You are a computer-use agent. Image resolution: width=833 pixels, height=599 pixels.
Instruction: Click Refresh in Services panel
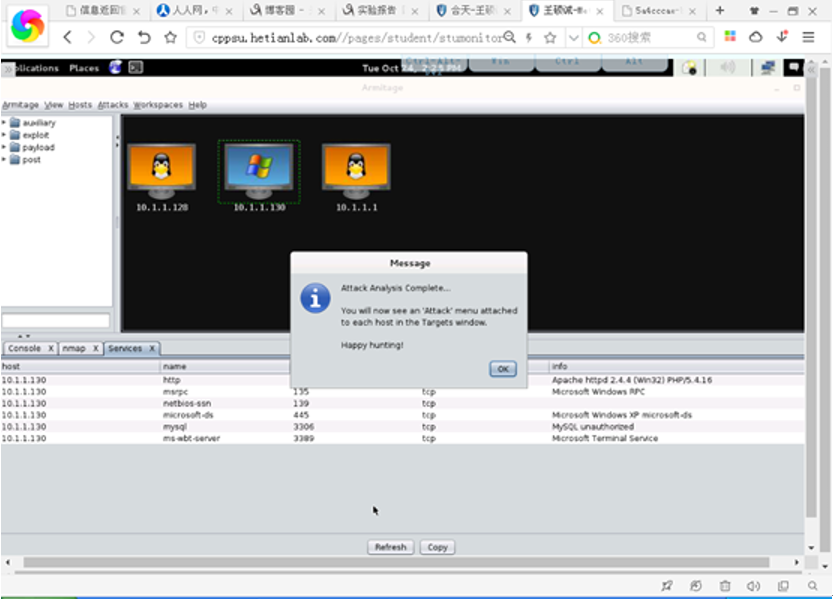click(390, 547)
